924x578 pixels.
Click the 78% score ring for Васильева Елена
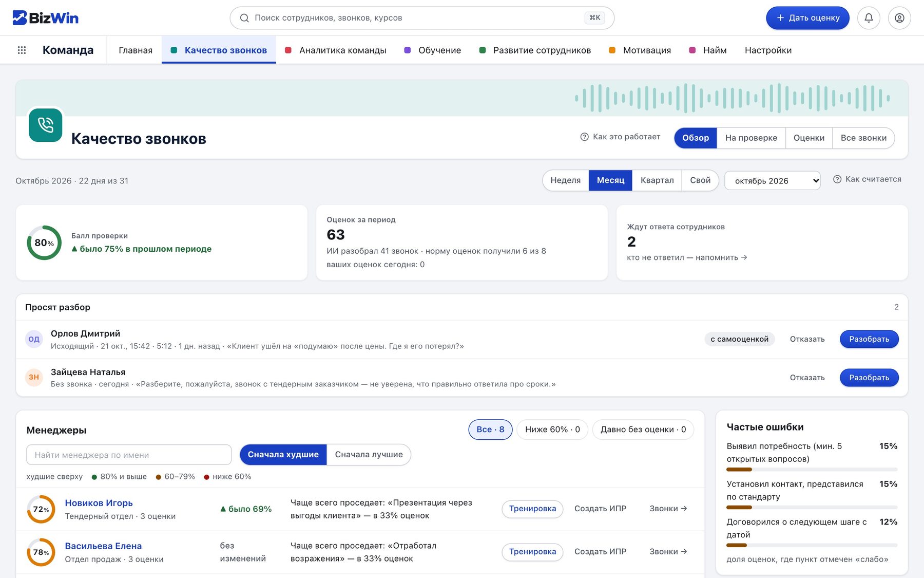41,552
